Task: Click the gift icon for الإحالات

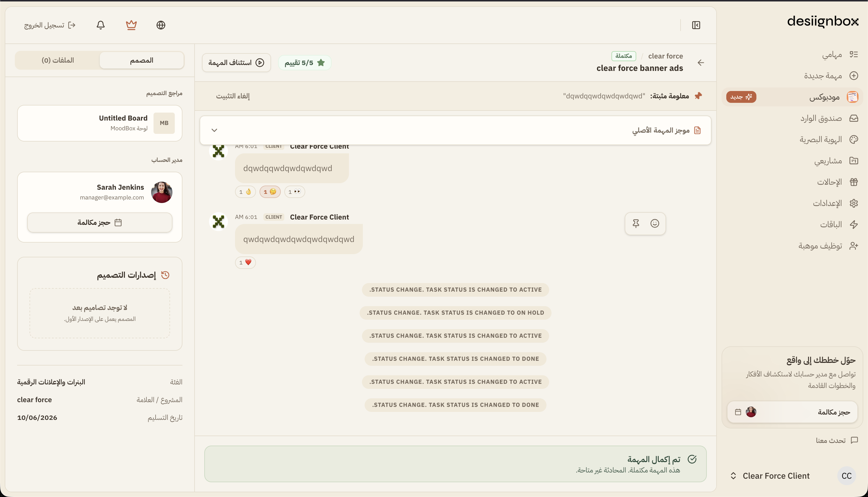Action: (x=854, y=182)
